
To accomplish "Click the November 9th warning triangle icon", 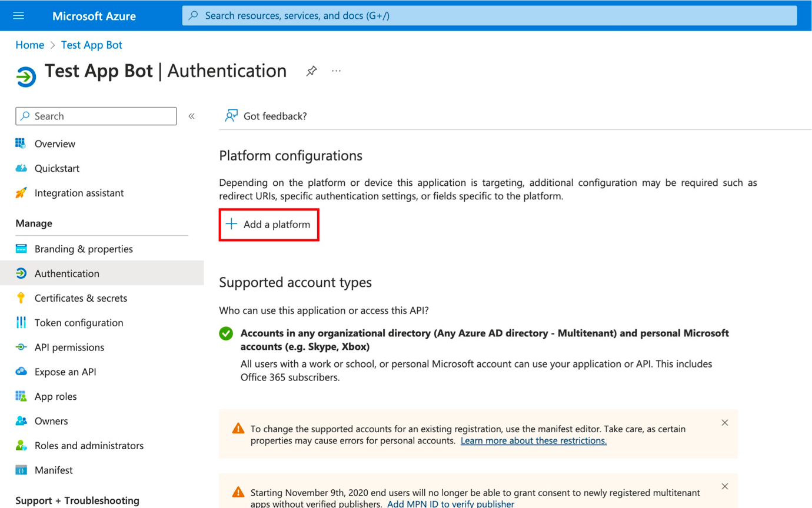I will (238, 492).
